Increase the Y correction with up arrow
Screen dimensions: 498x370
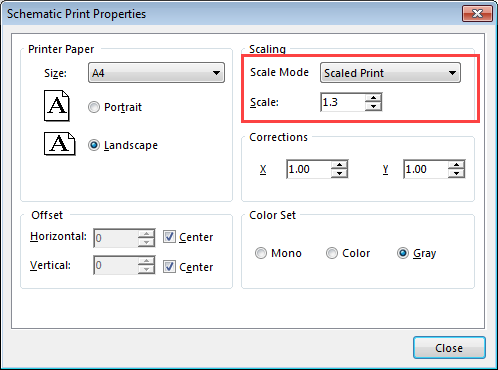(x=456, y=165)
